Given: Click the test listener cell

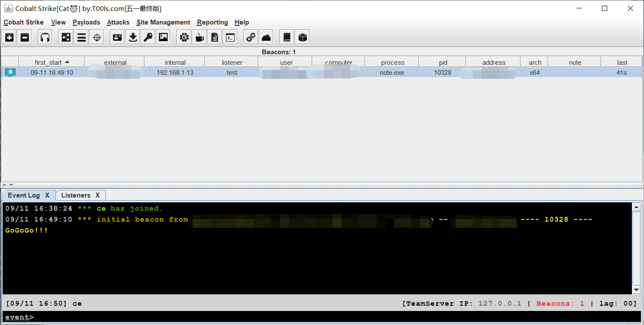Looking at the screenshot, I should tap(232, 73).
